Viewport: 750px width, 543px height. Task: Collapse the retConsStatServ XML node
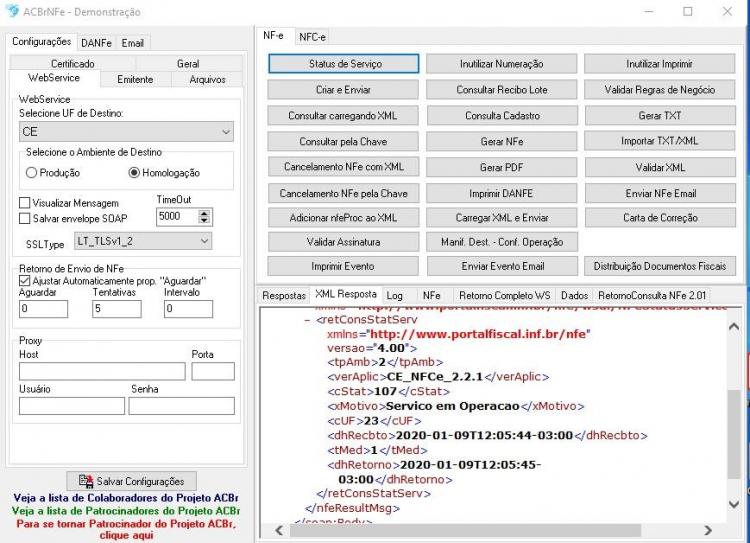pos(307,320)
